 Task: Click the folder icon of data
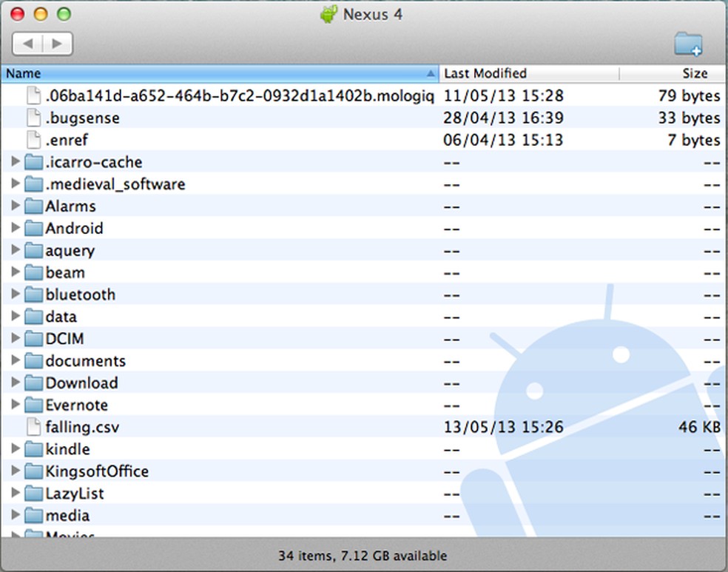click(33, 317)
